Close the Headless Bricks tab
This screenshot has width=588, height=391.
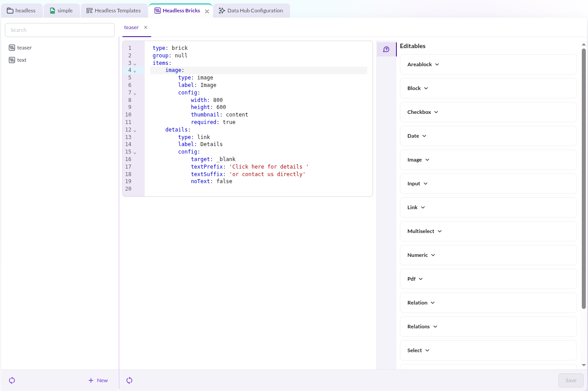[207, 11]
